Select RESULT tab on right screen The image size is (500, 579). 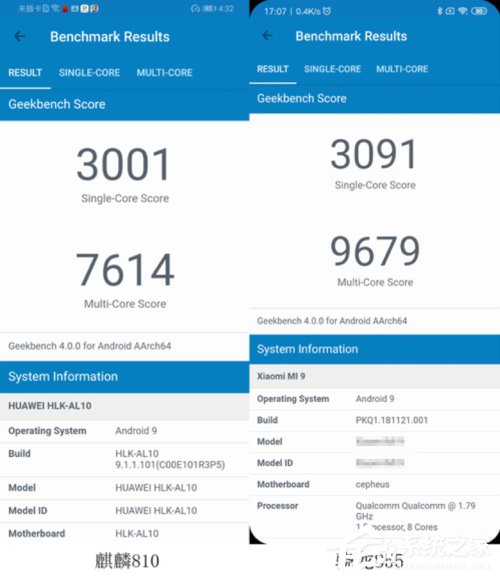click(273, 69)
